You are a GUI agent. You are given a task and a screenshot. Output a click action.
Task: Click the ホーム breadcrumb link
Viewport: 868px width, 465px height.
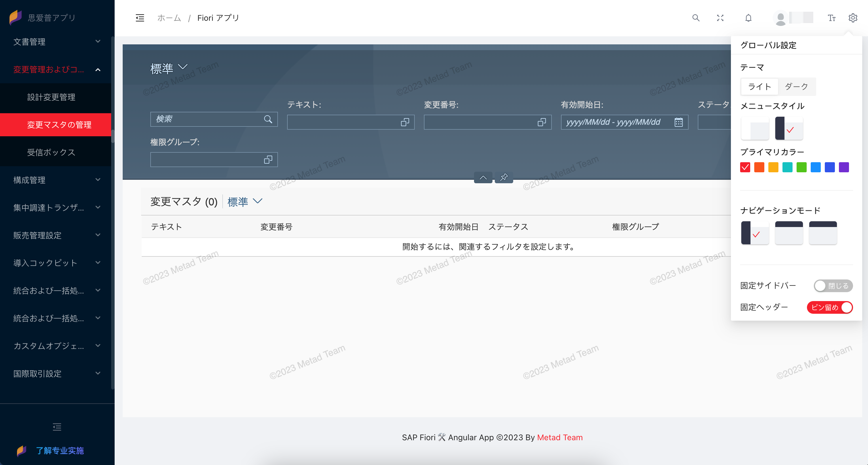pos(169,18)
